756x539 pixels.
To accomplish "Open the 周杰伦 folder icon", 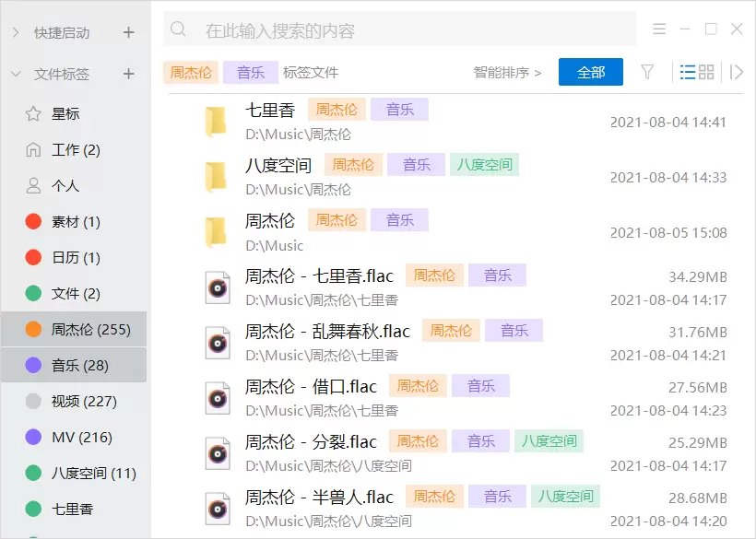I will point(216,233).
